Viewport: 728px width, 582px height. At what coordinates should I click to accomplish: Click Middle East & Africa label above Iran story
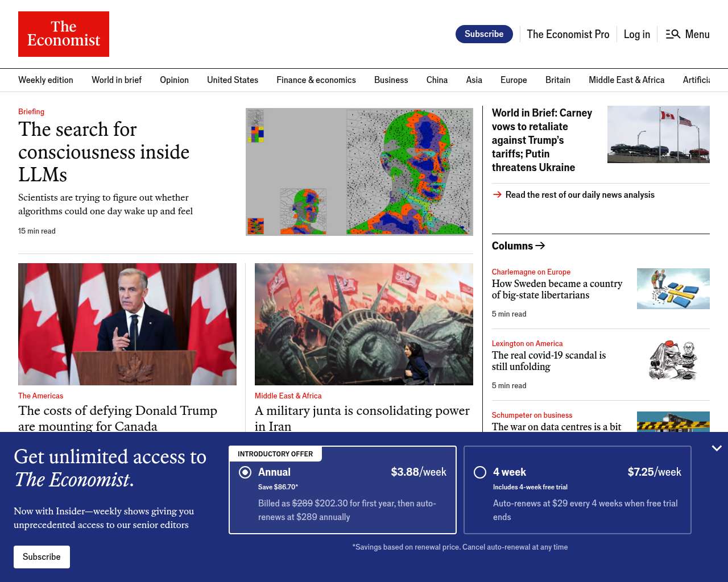288,396
